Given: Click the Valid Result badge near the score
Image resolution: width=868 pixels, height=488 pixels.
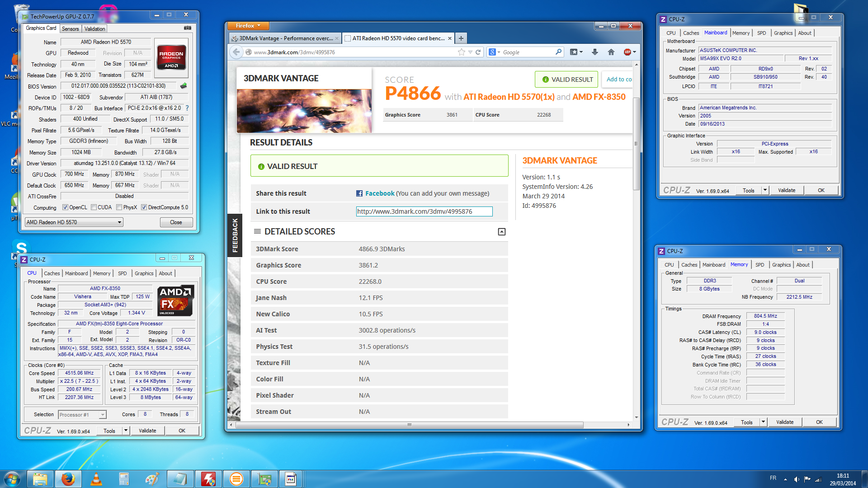Looking at the screenshot, I should tap(566, 79).
